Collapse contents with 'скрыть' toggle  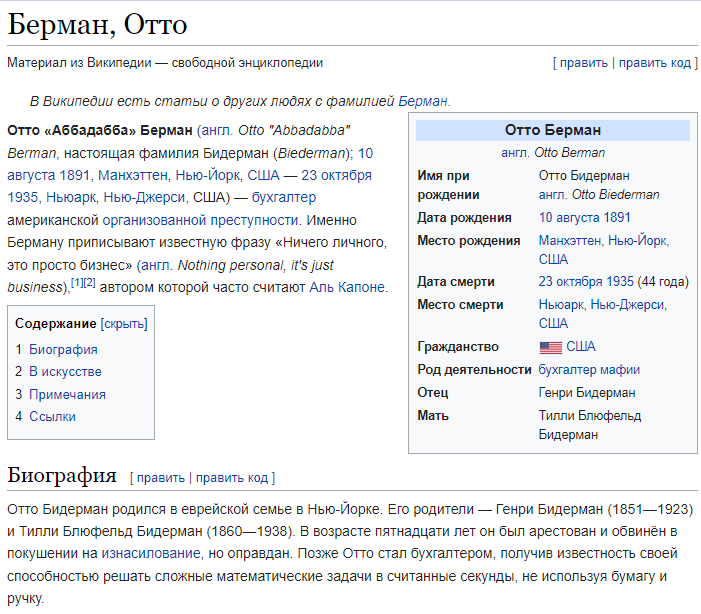pyautogui.click(x=124, y=324)
